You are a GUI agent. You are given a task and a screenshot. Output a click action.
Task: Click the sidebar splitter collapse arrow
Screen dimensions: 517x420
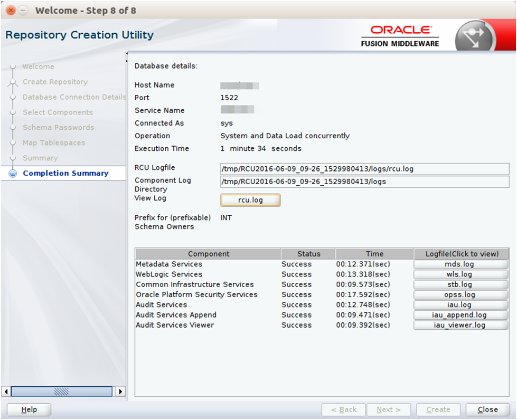click(127, 53)
